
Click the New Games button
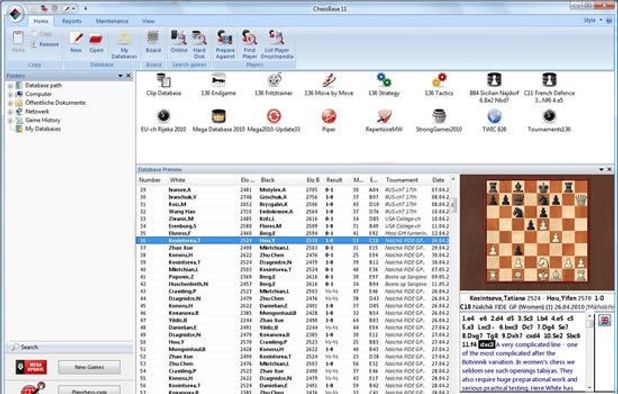coord(89,367)
